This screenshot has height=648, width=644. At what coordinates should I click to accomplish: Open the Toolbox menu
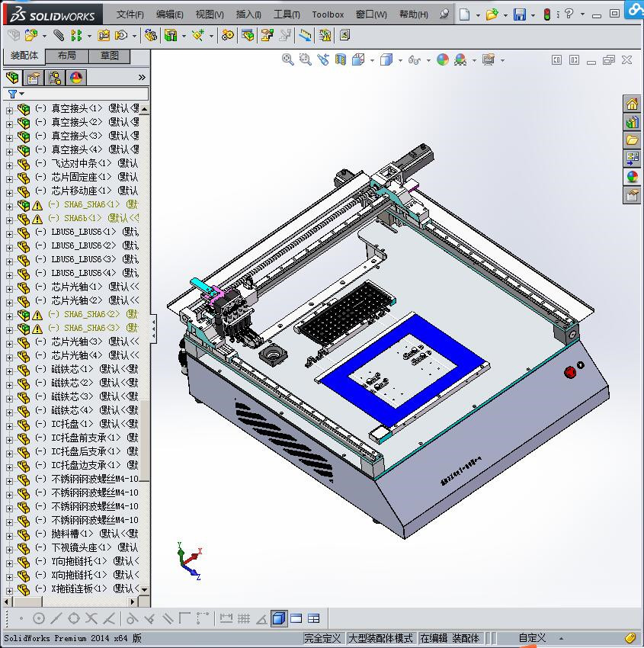click(x=328, y=14)
